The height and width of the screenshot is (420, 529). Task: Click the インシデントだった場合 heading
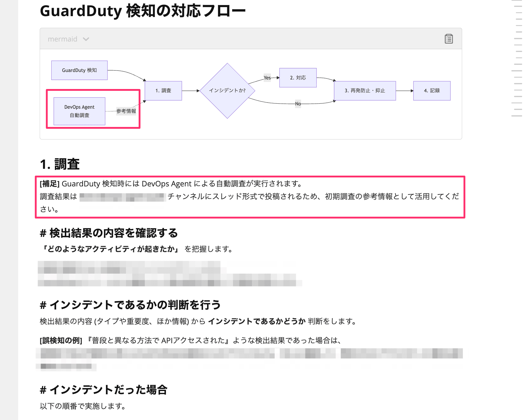104,390
